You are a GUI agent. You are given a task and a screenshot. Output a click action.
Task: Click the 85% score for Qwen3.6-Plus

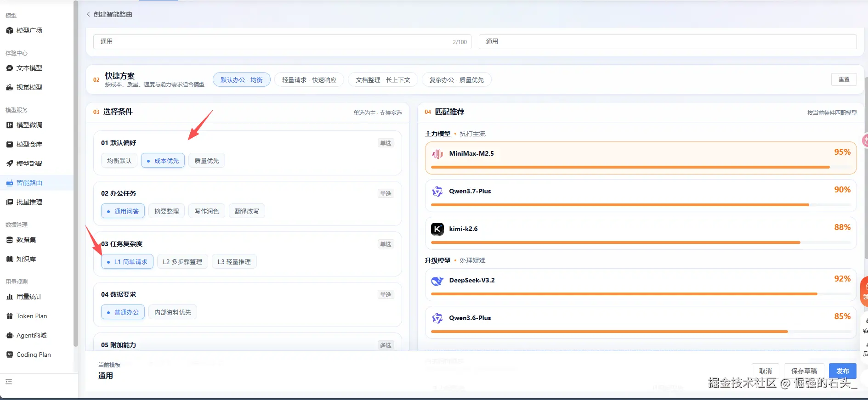pos(842,316)
